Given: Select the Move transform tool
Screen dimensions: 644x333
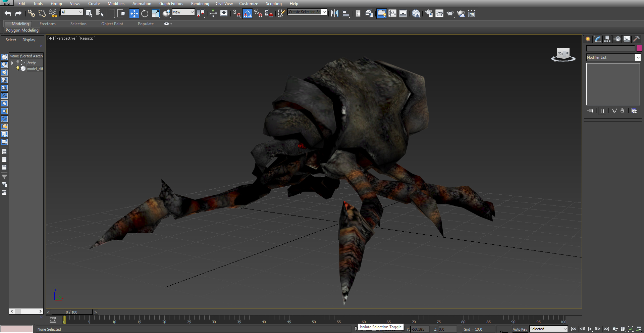Looking at the screenshot, I should click(x=134, y=13).
